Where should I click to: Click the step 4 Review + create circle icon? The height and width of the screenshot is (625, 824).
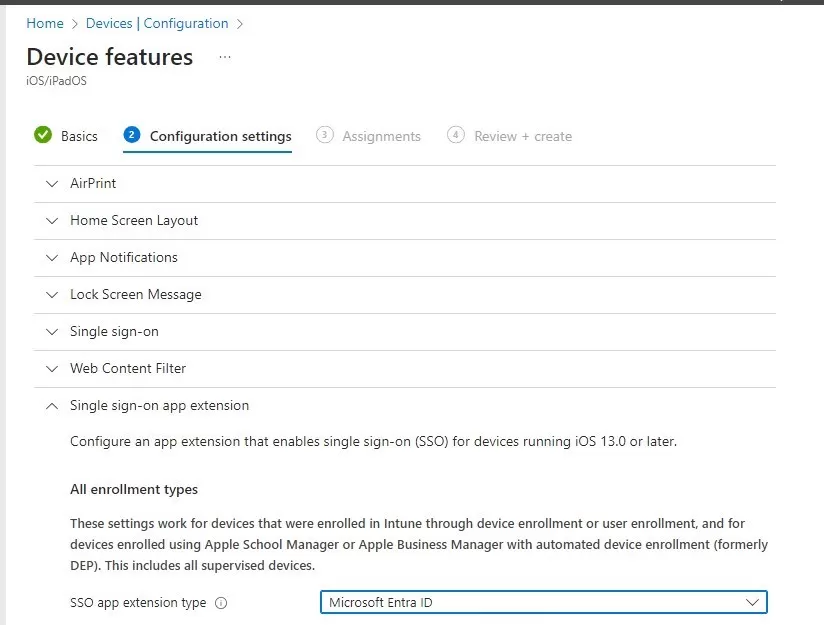[456, 135]
